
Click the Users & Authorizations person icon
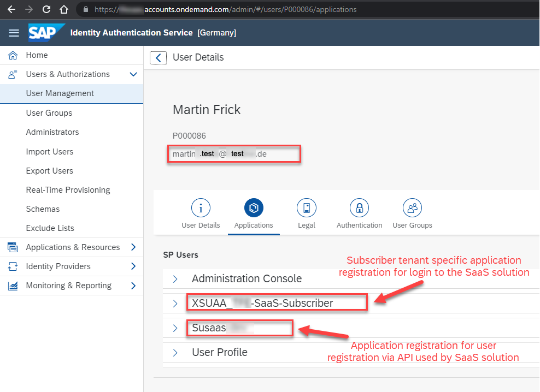(13, 74)
